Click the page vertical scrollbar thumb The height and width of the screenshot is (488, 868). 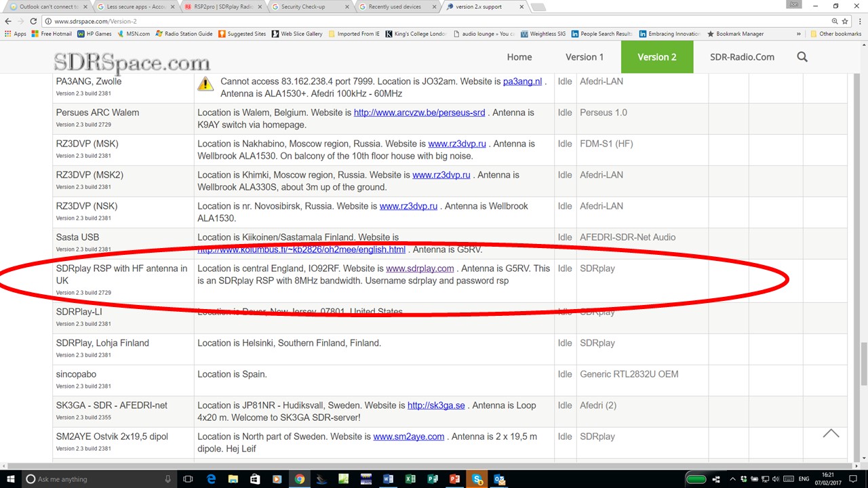[863, 364]
